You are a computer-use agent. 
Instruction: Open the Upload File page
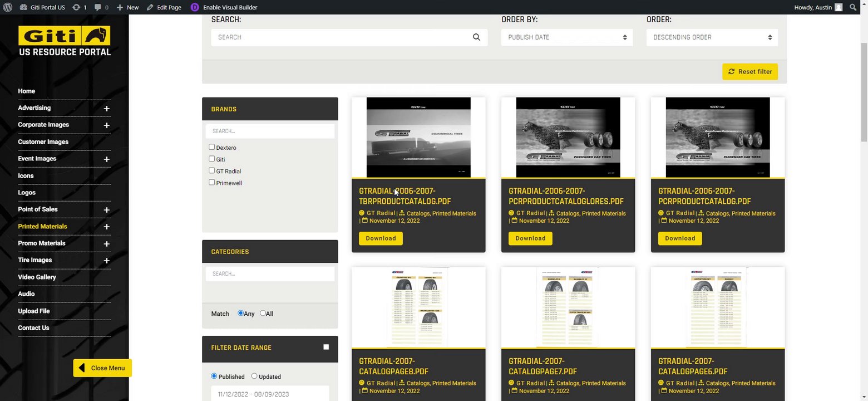34,311
